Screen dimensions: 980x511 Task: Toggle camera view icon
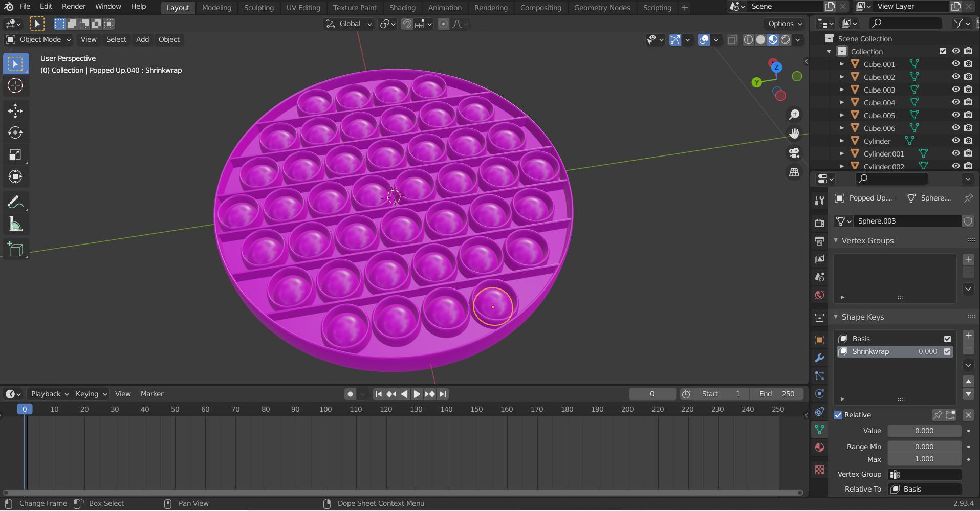point(794,153)
